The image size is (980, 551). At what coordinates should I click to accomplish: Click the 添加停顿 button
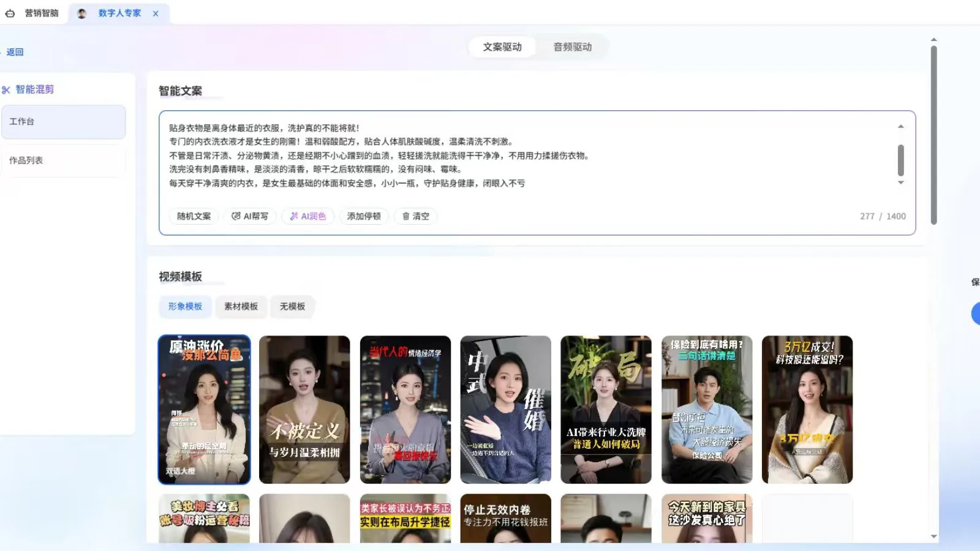(x=364, y=216)
